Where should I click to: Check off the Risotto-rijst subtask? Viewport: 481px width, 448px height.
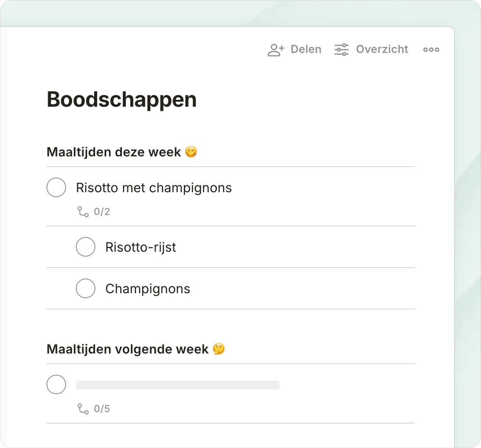tap(86, 247)
